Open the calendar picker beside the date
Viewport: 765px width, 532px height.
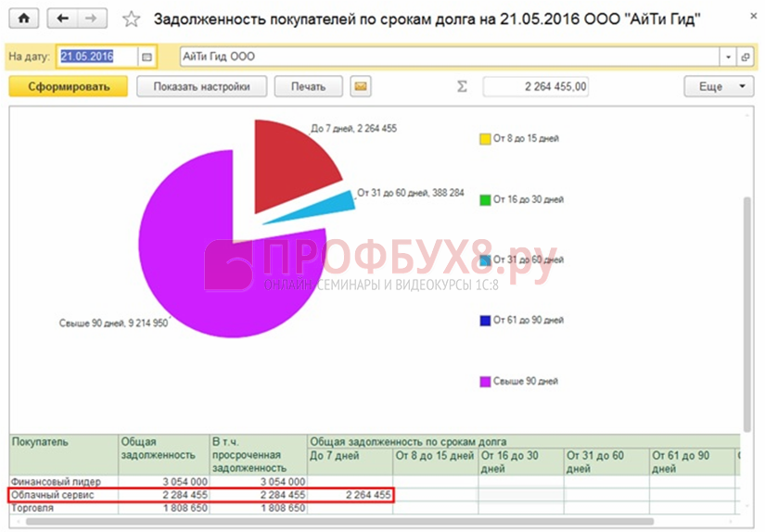(x=147, y=57)
